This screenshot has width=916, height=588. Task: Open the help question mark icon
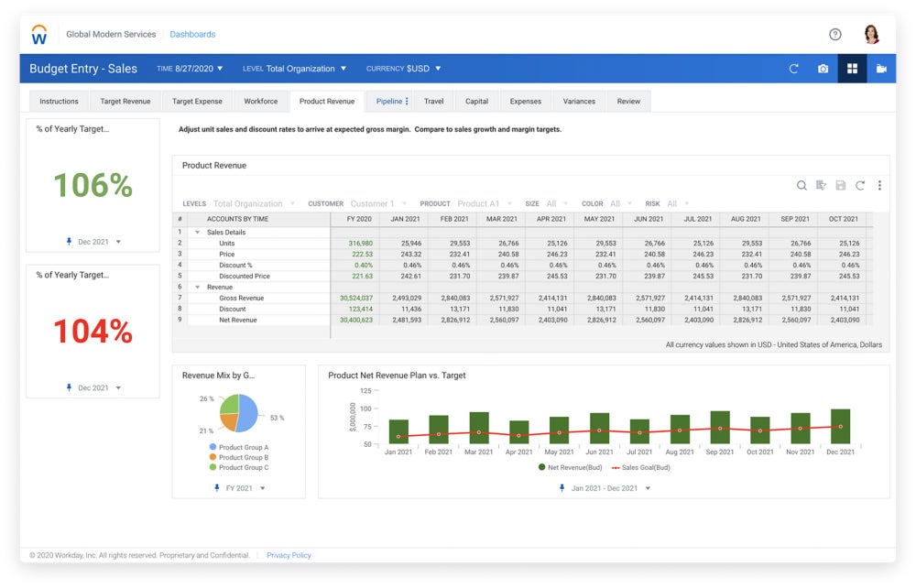[x=834, y=35]
